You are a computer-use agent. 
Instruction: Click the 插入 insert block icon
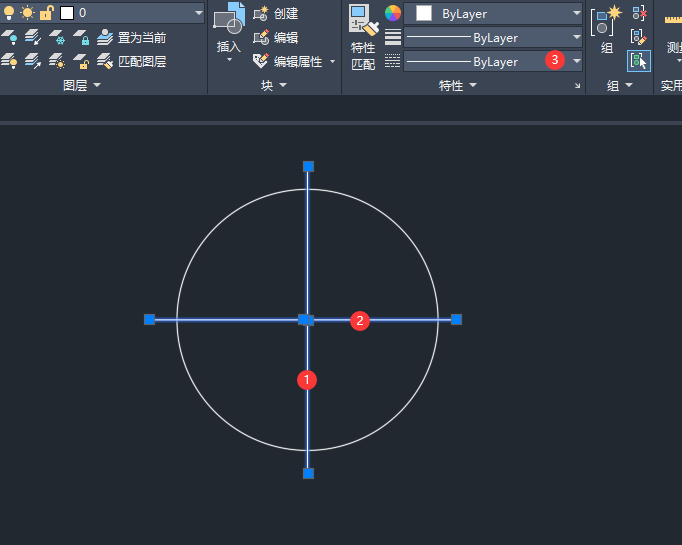(229, 18)
